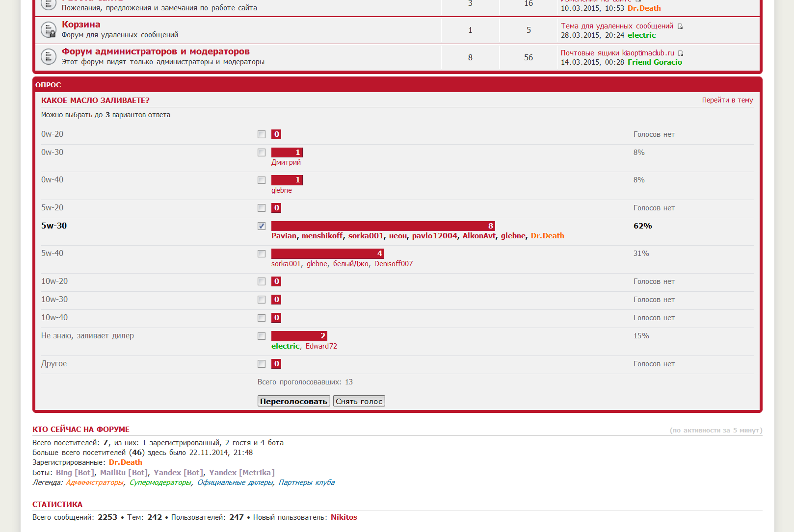The image size is (794, 532).
Task: Follow the Перейти в тему link
Action: point(727,100)
